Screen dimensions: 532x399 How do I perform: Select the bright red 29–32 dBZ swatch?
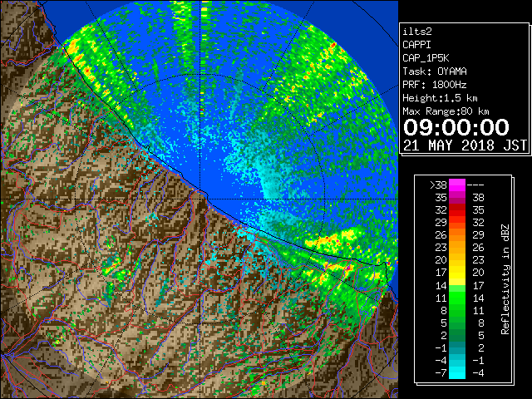[x=457, y=223]
